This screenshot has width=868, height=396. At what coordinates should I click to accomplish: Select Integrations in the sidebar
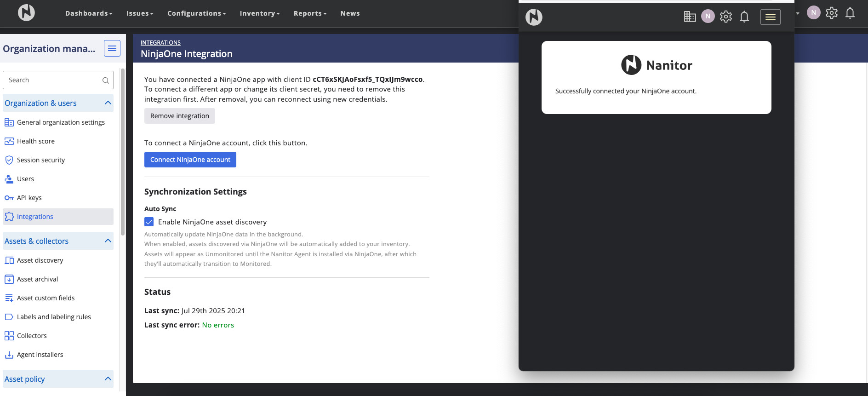coord(35,217)
